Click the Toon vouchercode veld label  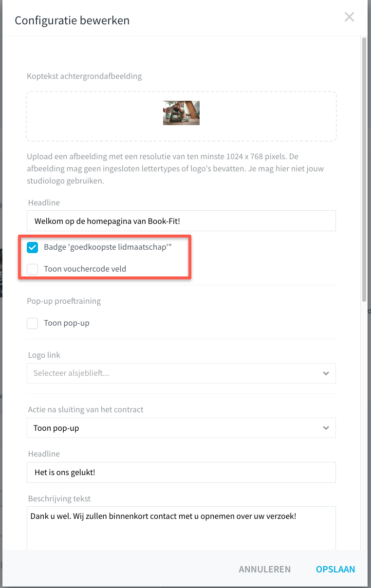tap(85, 269)
